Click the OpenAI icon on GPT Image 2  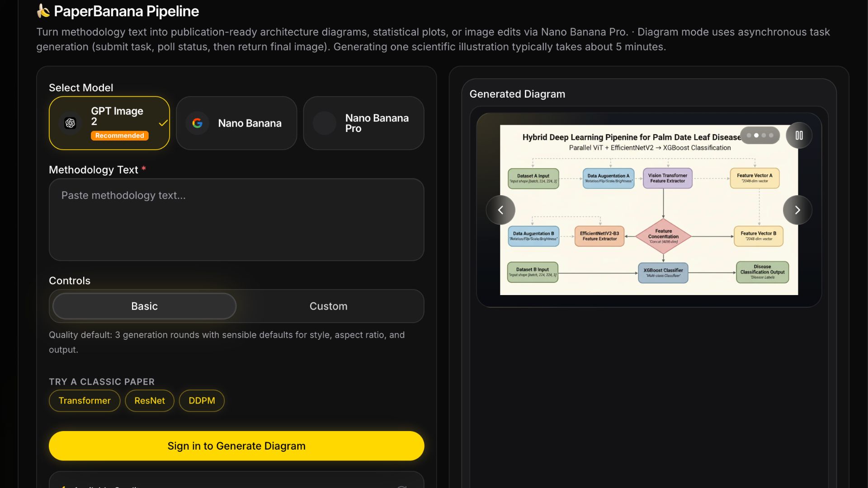[x=70, y=123]
